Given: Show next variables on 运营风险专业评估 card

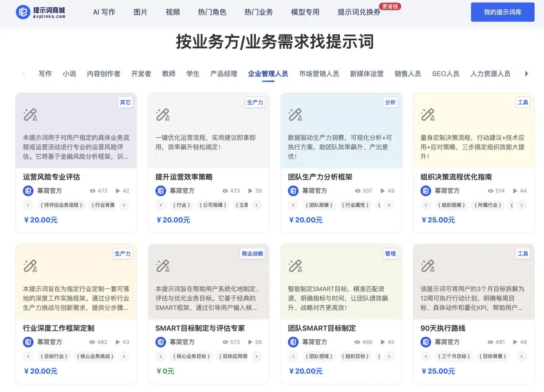Looking at the screenshot, I should point(124,205).
